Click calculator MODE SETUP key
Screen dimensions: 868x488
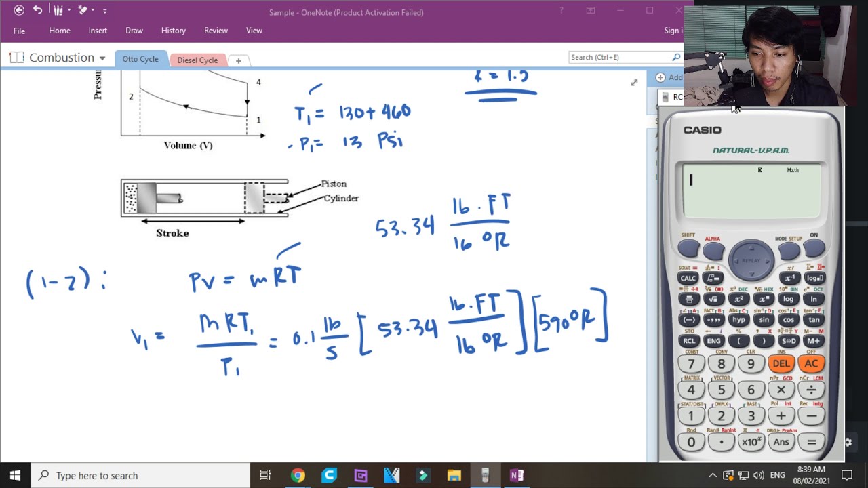[x=789, y=251]
